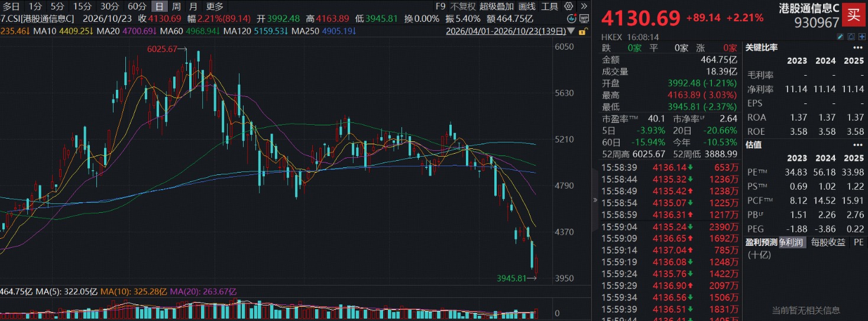Screen dimensions: 868x321
Task: Click 超级叠加 overlay button
Action: coord(496,7)
